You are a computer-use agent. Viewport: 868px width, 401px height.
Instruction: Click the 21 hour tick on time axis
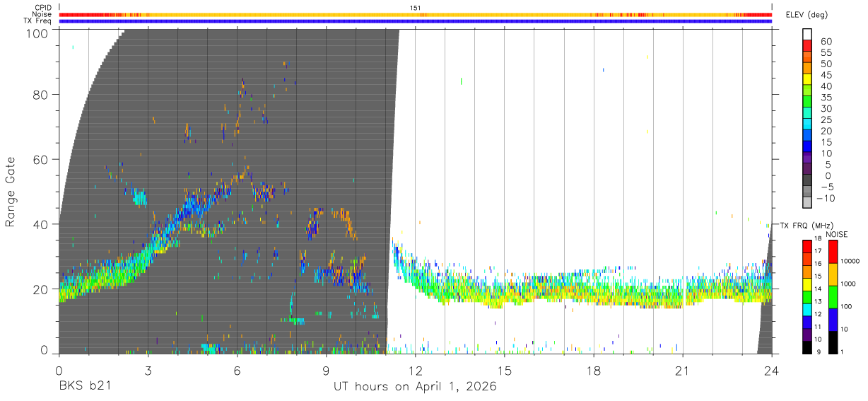[683, 370]
